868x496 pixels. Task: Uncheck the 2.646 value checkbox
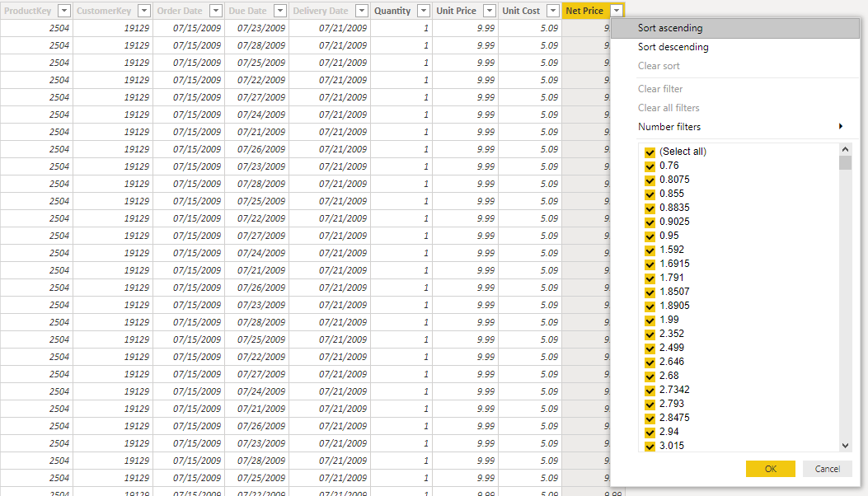coord(650,363)
